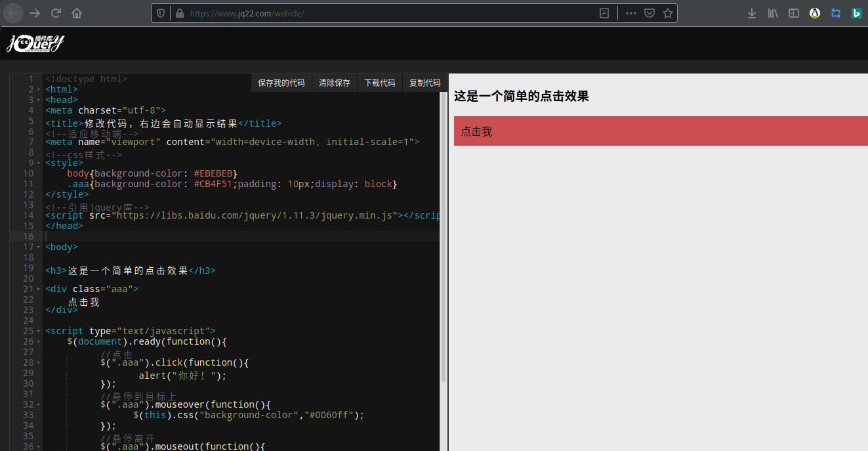Click 复制代码 button
Viewport: 868px width, 451px height.
click(425, 83)
